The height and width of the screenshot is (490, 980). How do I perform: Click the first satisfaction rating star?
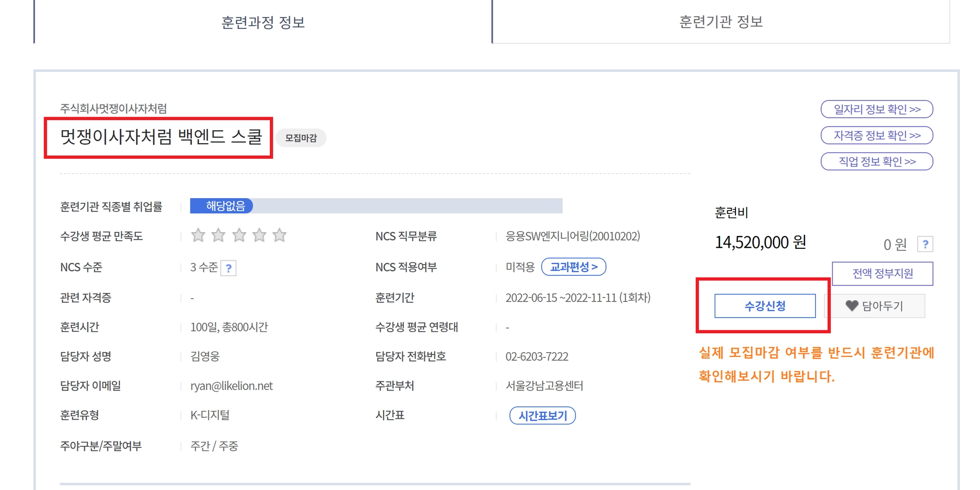click(198, 235)
